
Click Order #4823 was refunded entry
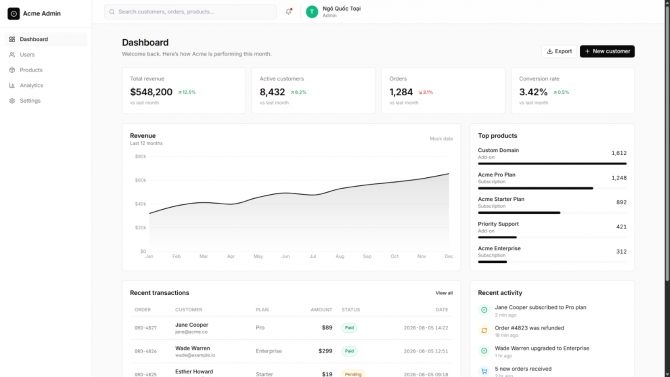point(529,328)
